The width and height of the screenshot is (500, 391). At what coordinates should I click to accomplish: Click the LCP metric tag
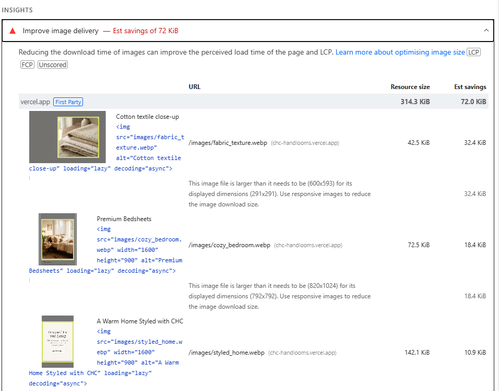473,52
